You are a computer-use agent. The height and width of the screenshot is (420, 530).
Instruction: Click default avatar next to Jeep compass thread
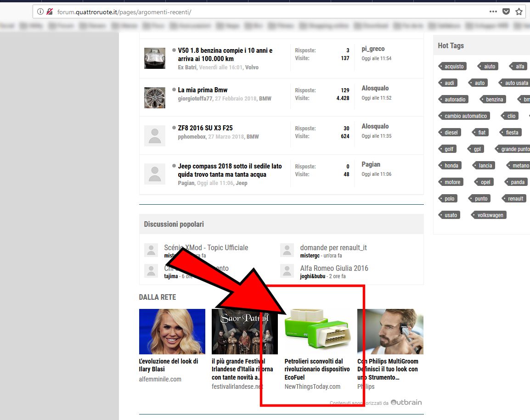pyautogui.click(x=155, y=174)
